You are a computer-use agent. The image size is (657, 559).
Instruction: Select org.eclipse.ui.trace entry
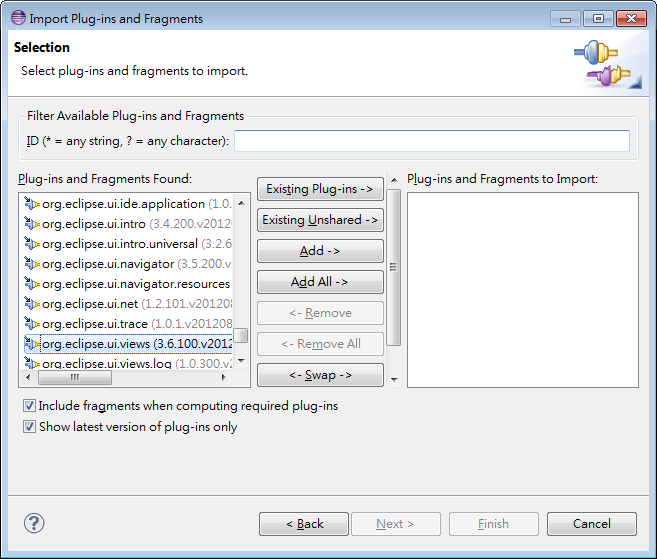point(128,324)
